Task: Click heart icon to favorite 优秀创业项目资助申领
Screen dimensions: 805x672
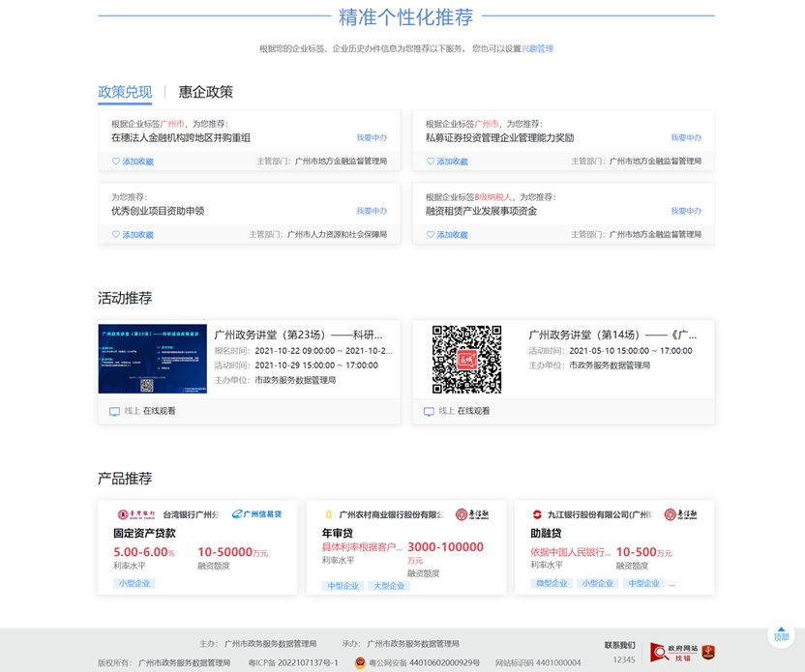Action: (116, 234)
